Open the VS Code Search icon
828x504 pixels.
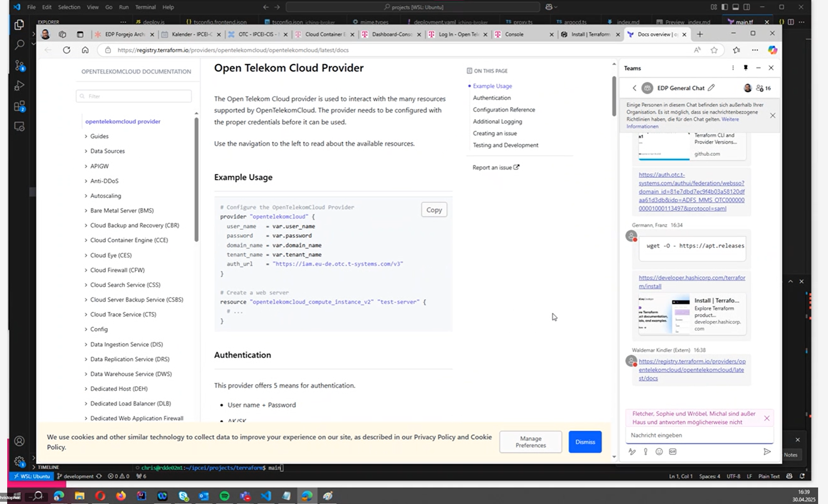point(19,44)
